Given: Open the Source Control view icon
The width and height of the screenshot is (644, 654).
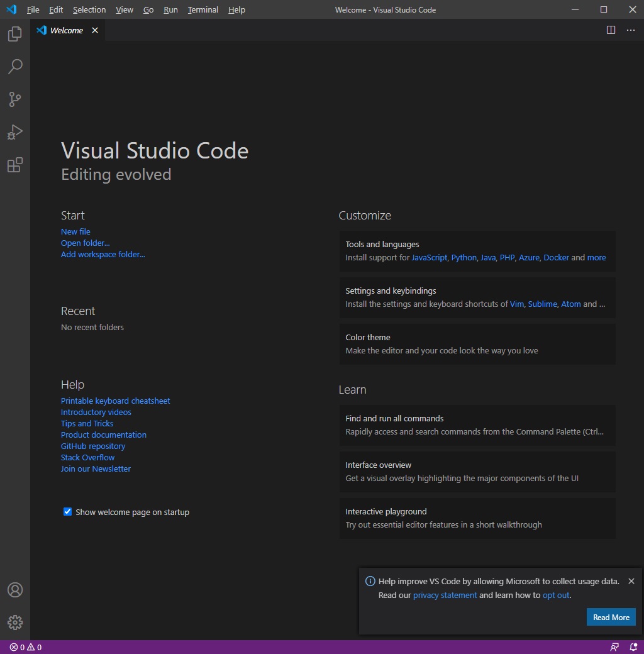Looking at the screenshot, I should (x=15, y=99).
